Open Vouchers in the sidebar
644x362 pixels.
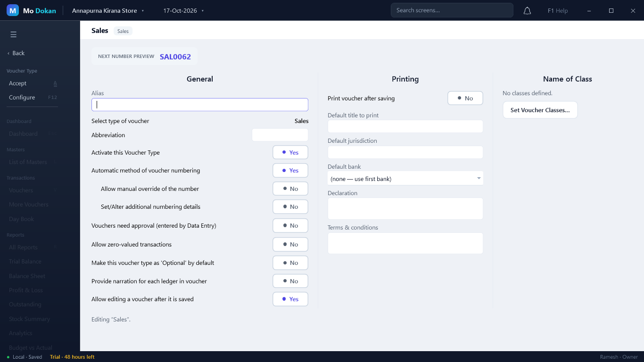coord(33,190)
